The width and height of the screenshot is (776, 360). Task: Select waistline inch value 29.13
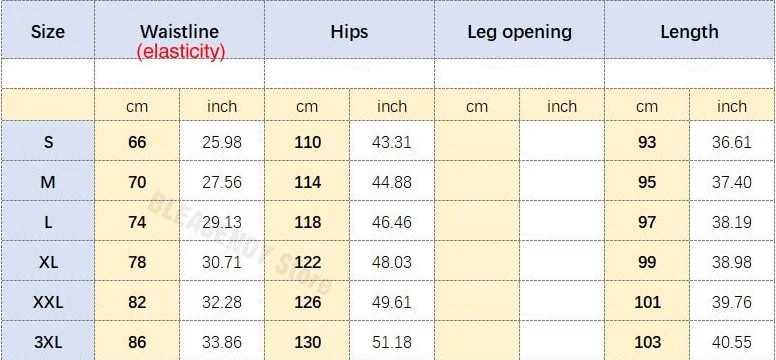pos(222,222)
